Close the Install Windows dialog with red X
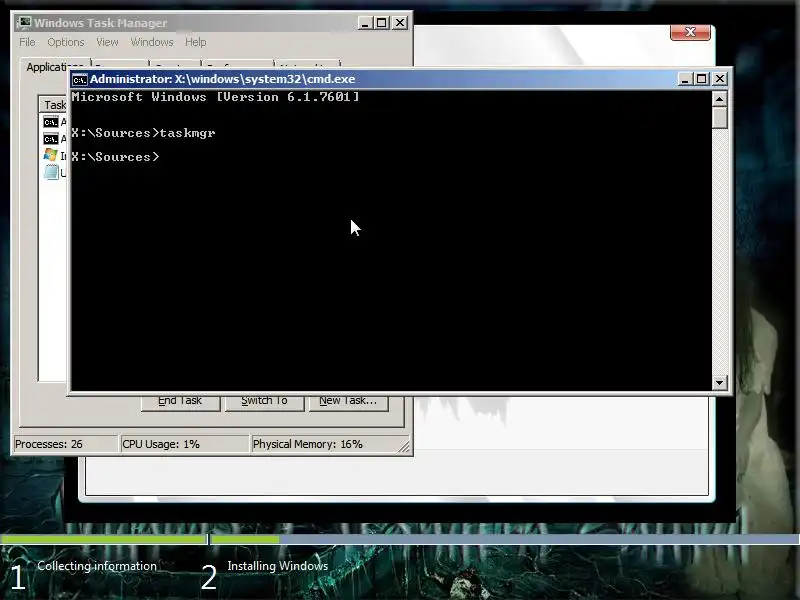 pyautogui.click(x=690, y=32)
